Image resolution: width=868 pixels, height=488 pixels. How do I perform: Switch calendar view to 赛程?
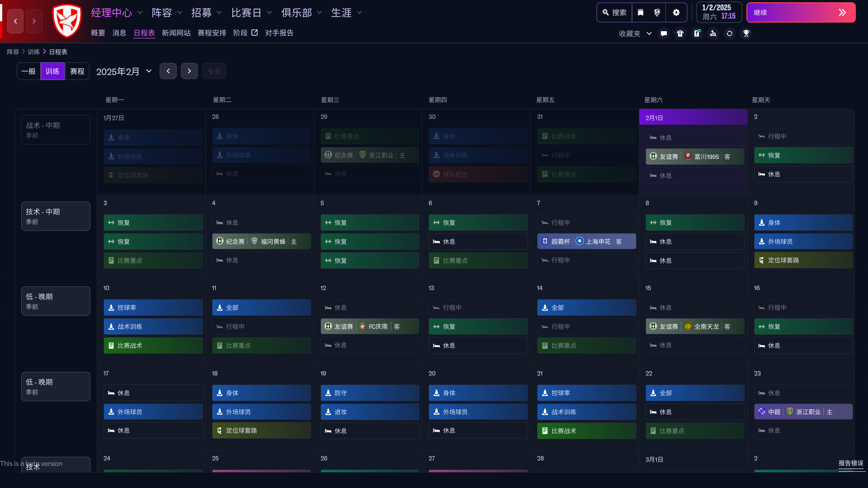coord(77,71)
